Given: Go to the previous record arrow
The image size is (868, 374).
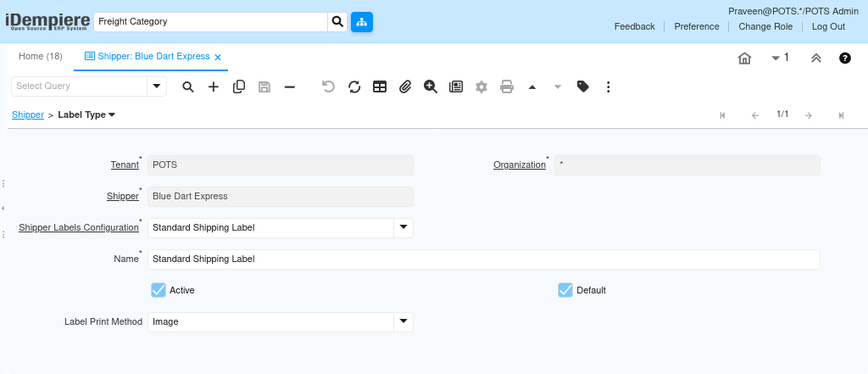Looking at the screenshot, I should [x=755, y=115].
